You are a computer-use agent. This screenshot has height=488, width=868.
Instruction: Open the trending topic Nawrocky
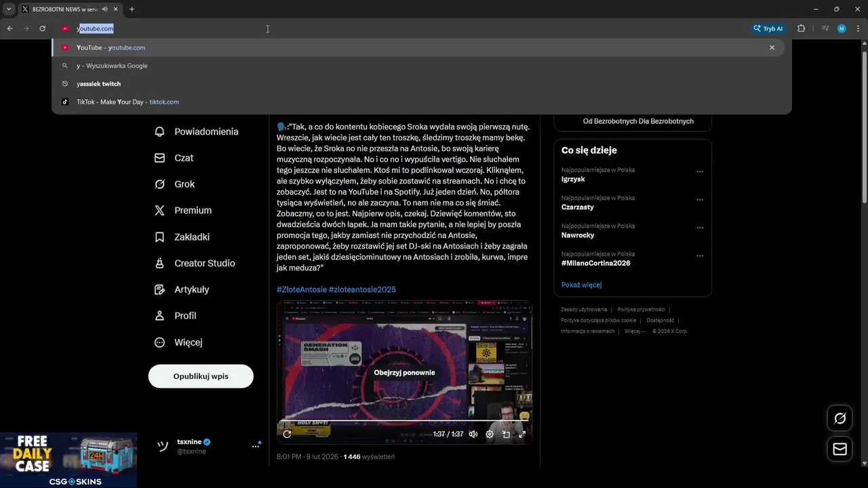(x=578, y=235)
